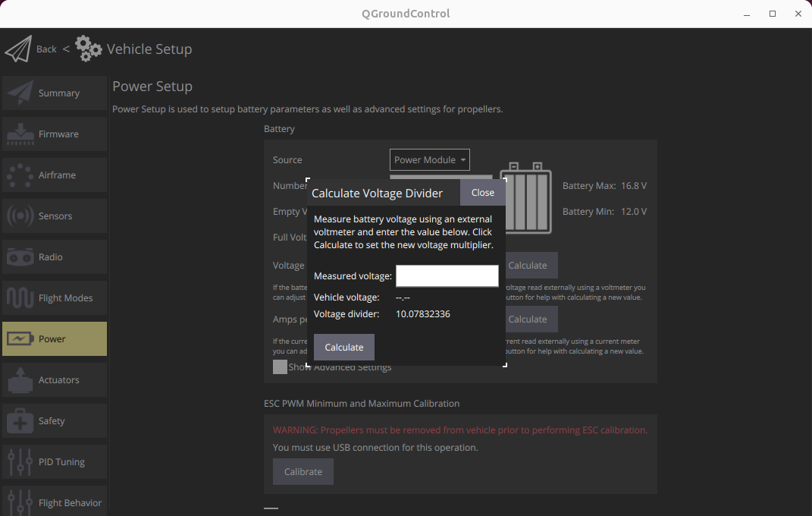The image size is (812, 516).
Task: Toggle the Show Advanced Settings checkbox
Action: (280, 367)
